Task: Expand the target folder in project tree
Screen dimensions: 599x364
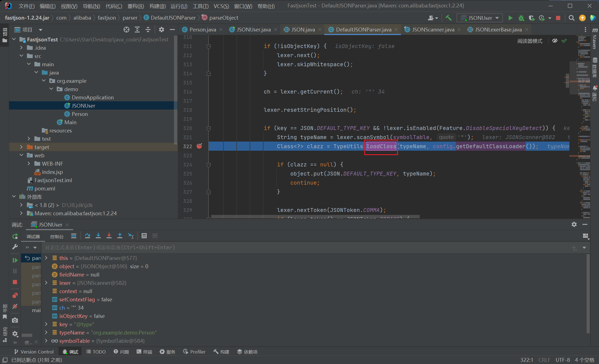Action: 22,147
